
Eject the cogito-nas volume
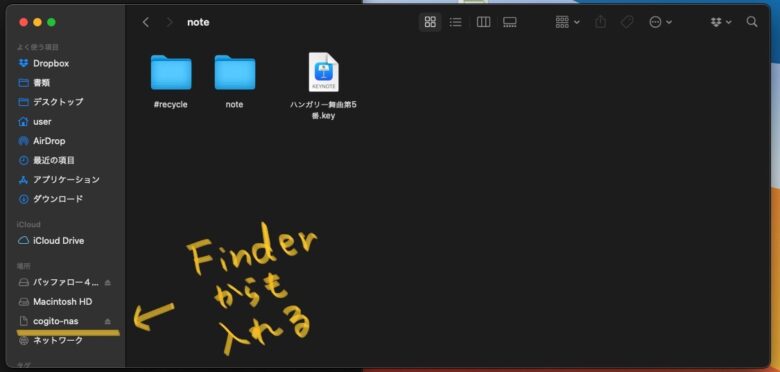108,321
